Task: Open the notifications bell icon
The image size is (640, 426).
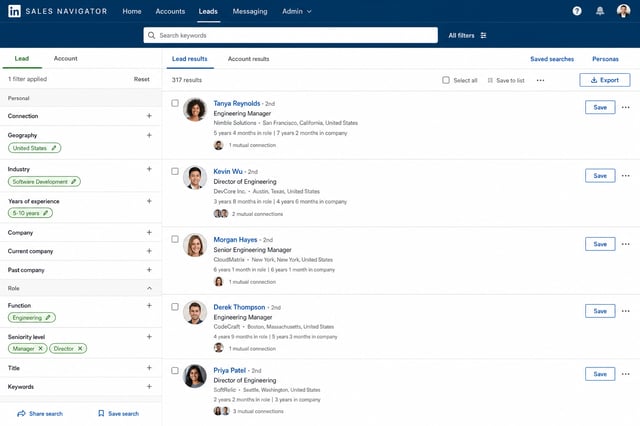Action: [x=600, y=11]
